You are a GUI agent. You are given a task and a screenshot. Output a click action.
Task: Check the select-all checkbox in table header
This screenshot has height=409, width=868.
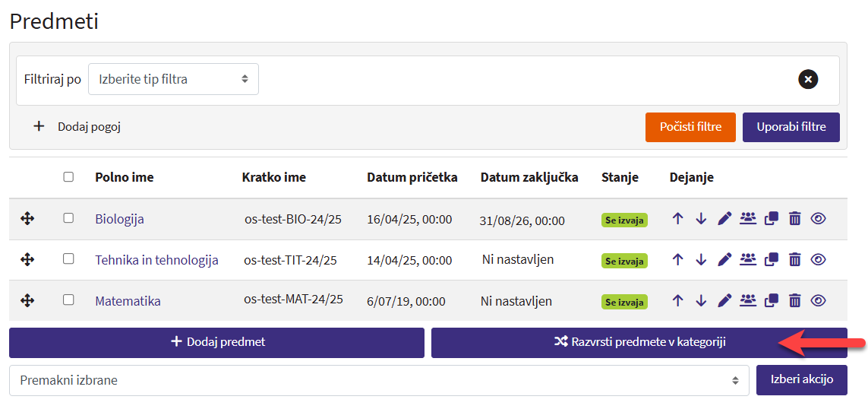(x=68, y=177)
